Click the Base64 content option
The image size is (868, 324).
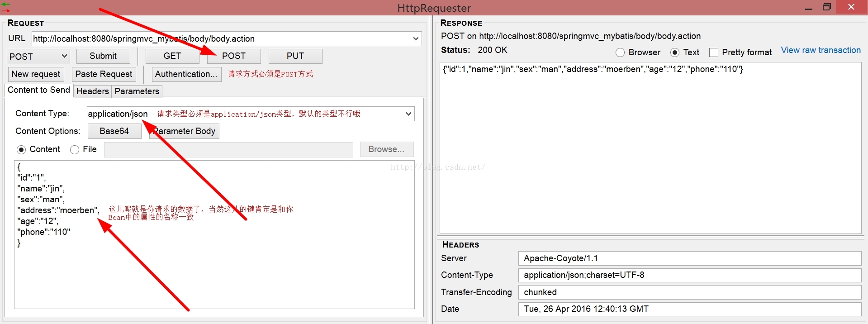pyautogui.click(x=114, y=131)
